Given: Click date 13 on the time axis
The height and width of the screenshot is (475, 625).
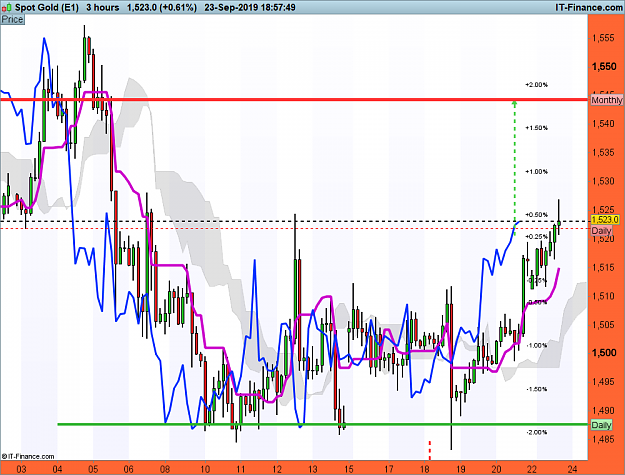Looking at the screenshot, I should [x=312, y=469].
